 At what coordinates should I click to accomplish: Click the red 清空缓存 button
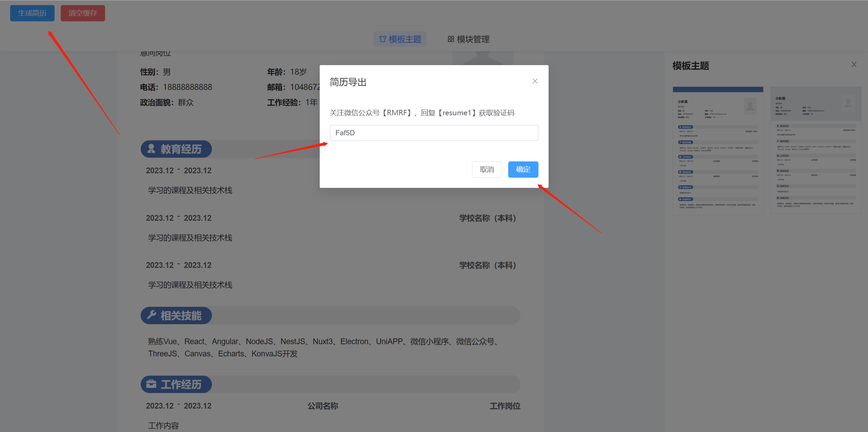[x=83, y=13]
